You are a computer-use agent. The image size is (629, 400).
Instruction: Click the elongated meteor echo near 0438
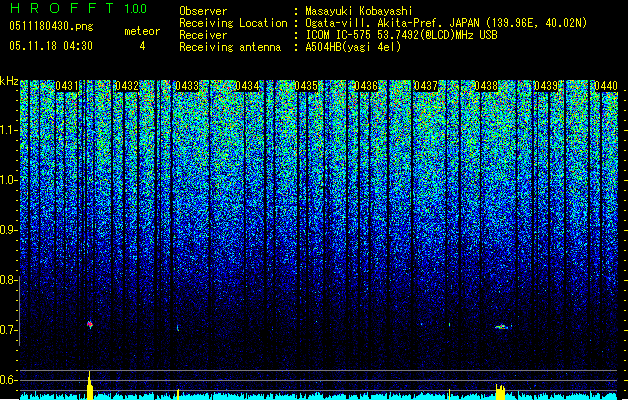click(501, 327)
